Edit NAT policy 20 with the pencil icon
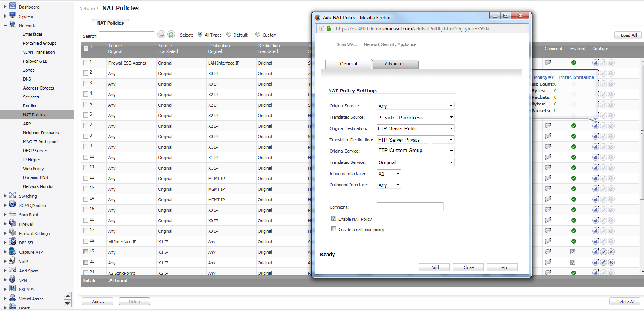 603,262
